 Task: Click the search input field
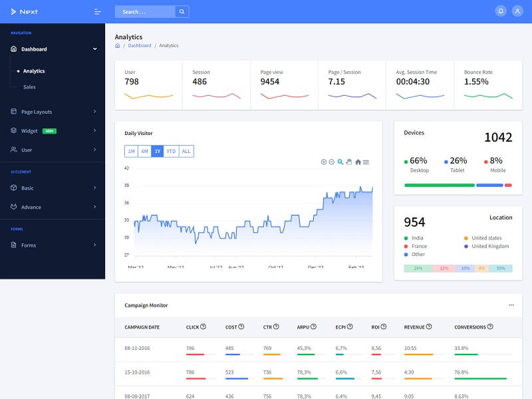pos(144,11)
